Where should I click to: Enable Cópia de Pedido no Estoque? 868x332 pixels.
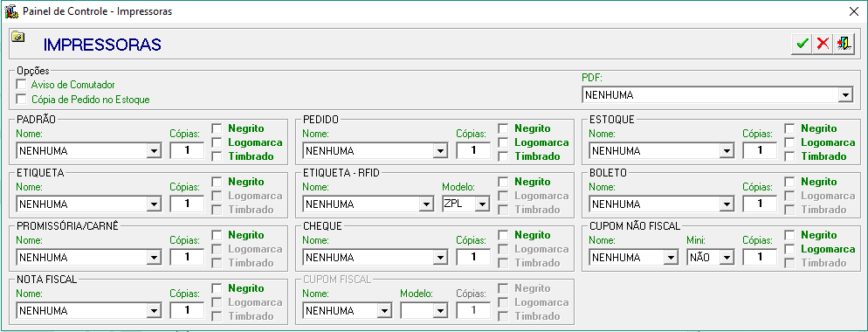[x=22, y=100]
